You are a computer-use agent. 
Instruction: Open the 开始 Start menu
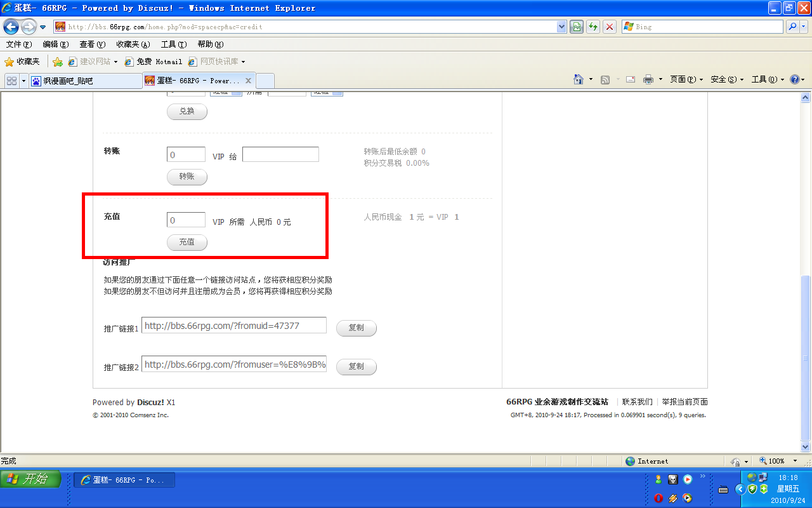pos(30,479)
